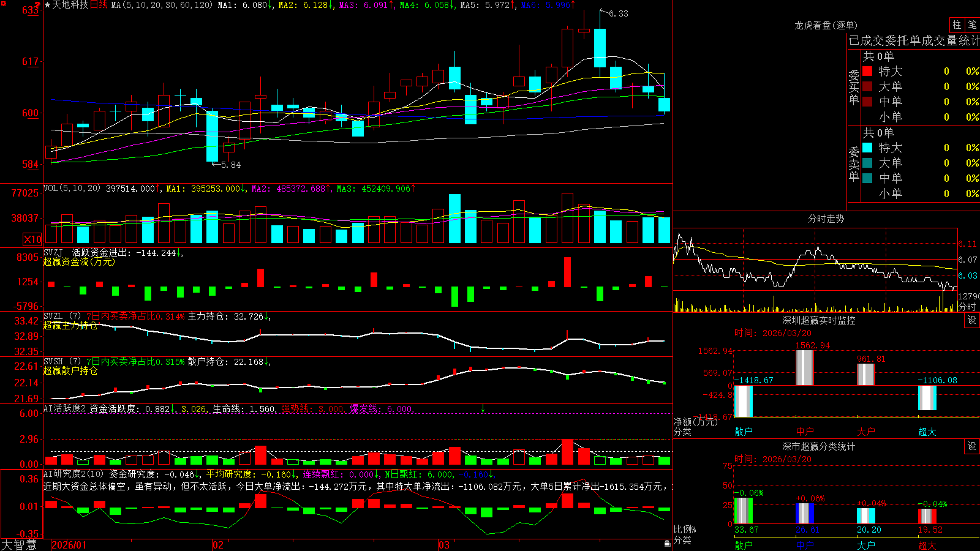Click the SVZL (7) indicator name
This screenshot has width=980, height=551.
pyautogui.click(x=62, y=317)
